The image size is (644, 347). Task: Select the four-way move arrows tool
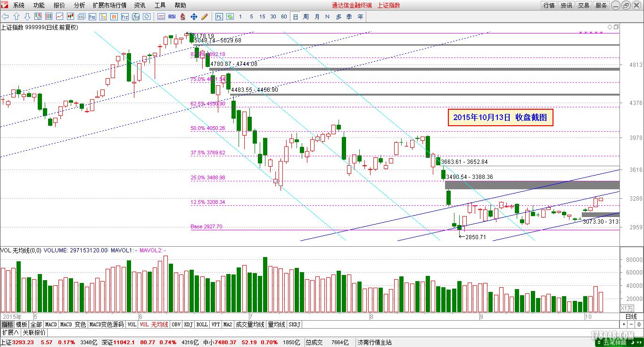pyautogui.click(x=194, y=16)
